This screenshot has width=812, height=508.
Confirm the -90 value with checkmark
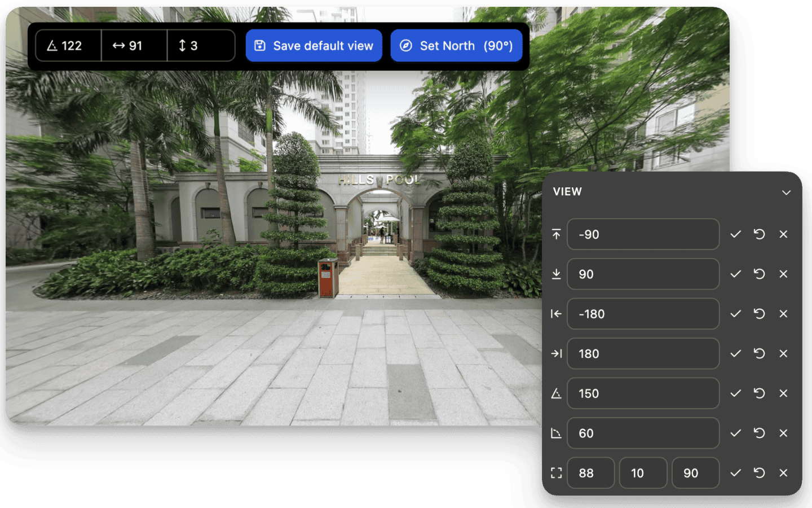(x=735, y=234)
